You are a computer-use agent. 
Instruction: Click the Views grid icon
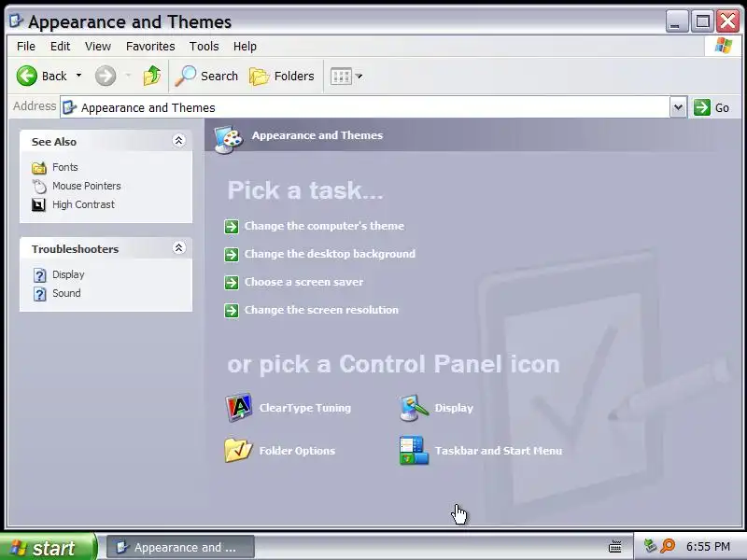click(x=341, y=77)
